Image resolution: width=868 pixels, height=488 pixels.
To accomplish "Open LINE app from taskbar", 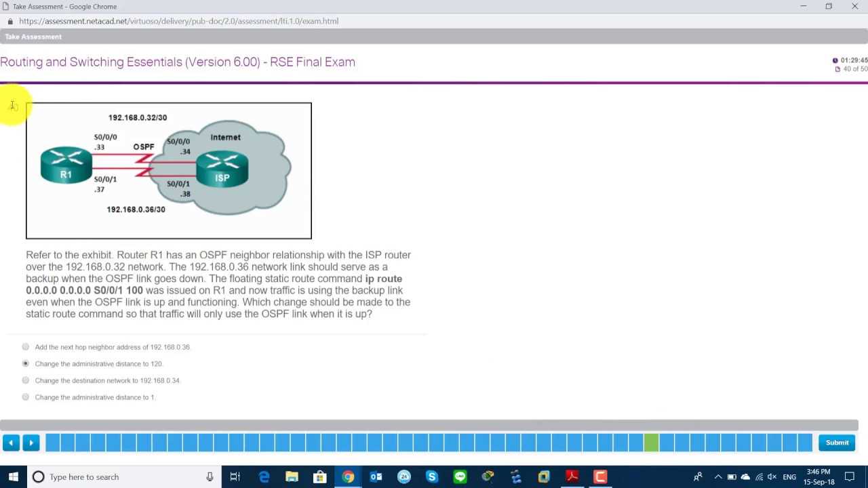I will pyautogui.click(x=460, y=476).
